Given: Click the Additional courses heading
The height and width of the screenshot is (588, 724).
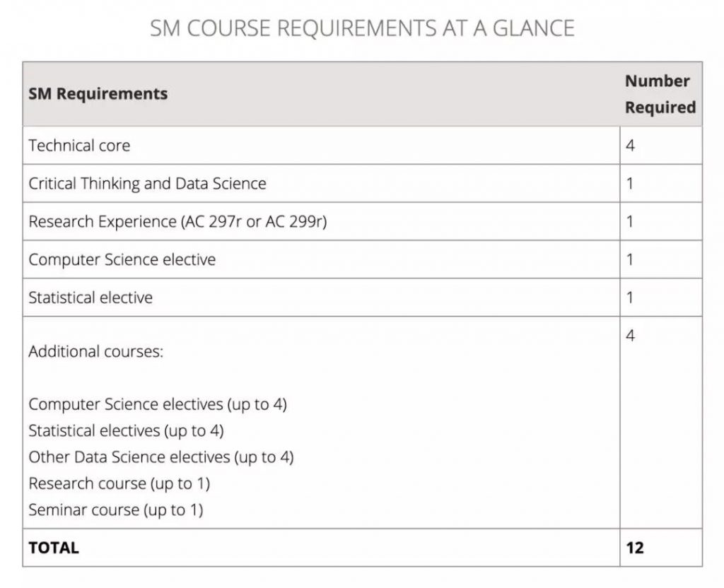Looking at the screenshot, I should click(x=96, y=352).
